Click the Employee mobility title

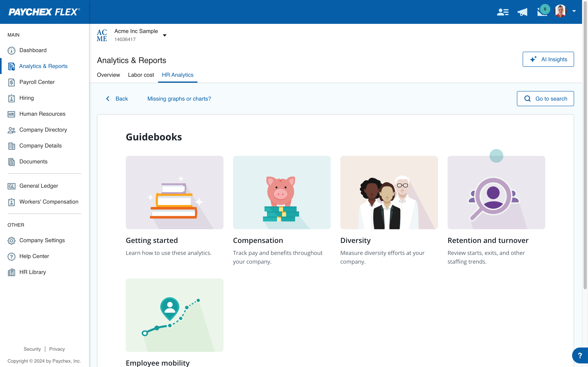pos(158,363)
